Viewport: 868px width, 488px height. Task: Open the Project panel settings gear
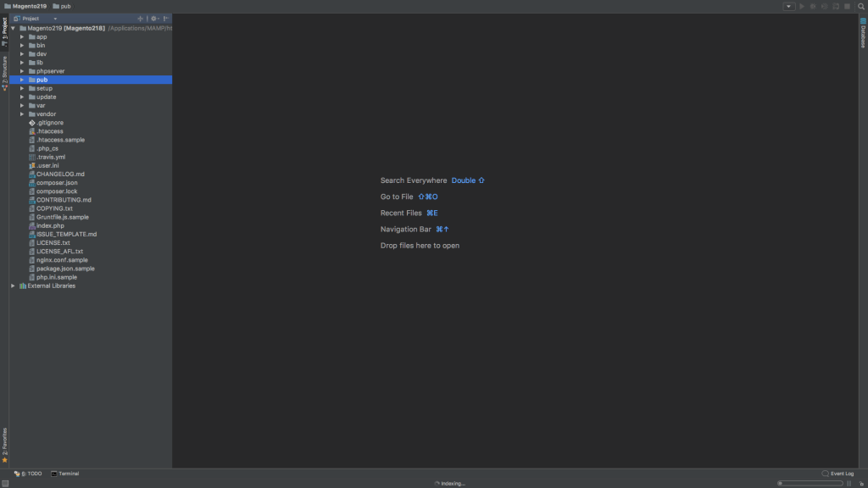click(154, 18)
